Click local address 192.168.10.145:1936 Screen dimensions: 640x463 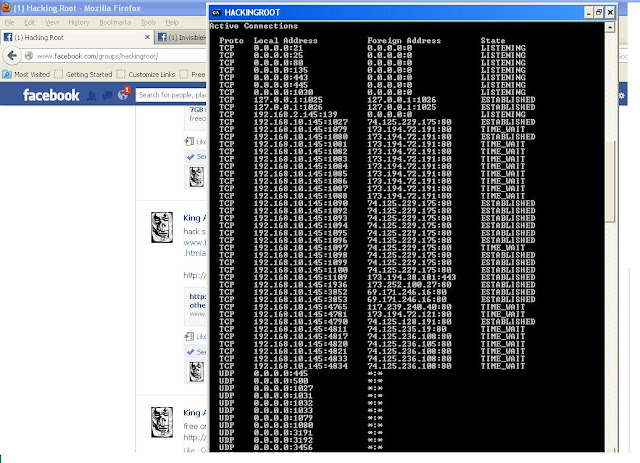click(x=300, y=285)
